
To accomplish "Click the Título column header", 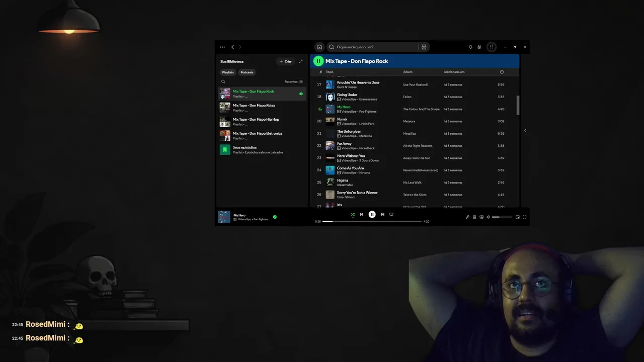I will pos(329,72).
